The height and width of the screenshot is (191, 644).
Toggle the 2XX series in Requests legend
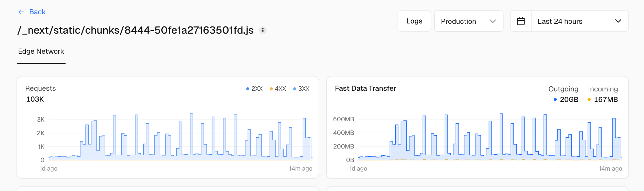(254, 89)
